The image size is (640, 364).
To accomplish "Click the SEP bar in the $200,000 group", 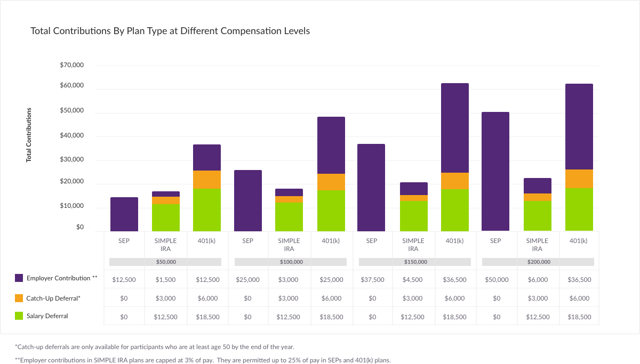I will (495, 171).
